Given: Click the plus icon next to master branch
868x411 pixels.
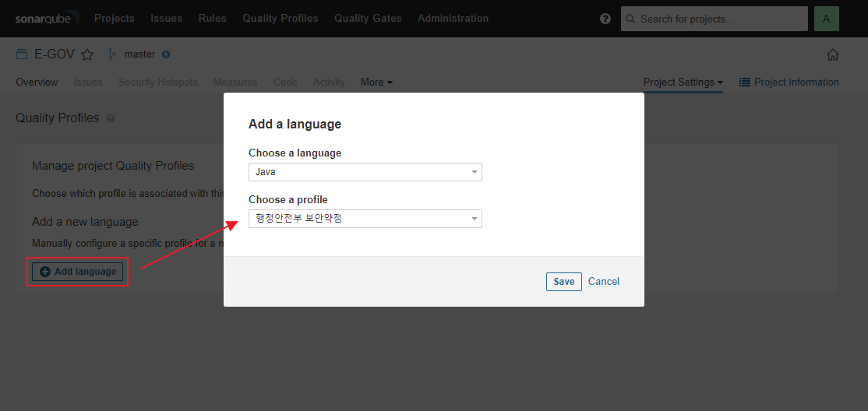Looking at the screenshot, I should (x=165, y=54).
